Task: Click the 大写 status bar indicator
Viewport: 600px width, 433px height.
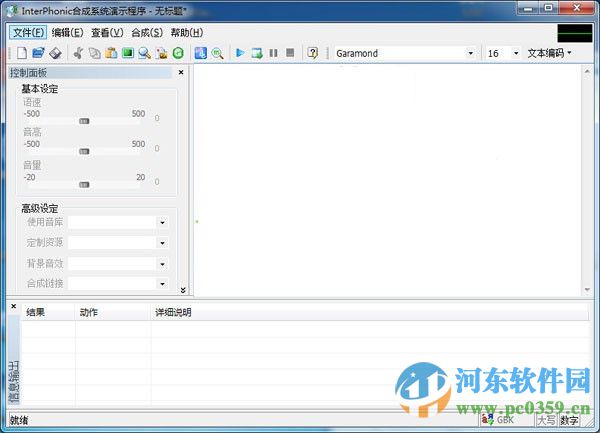Action: [x=546, y=420]
